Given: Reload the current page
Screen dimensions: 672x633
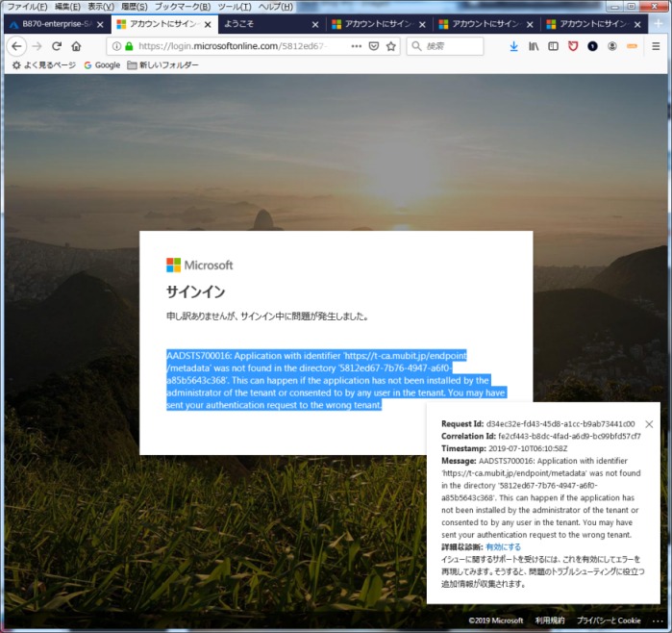Looking at the screenshot, I should pyautogui.click(x=57, y=46).
